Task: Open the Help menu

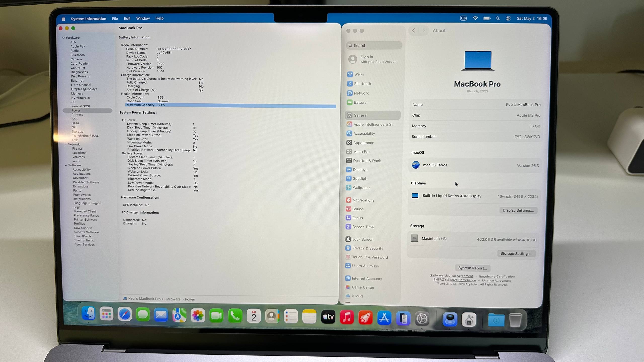Action: pos(159,18)
